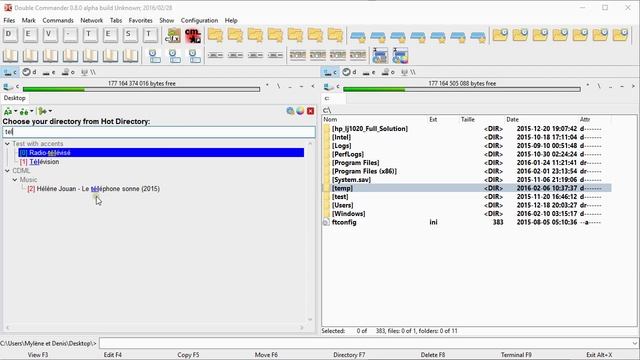Click the dash '-' toolbar button

70,35
